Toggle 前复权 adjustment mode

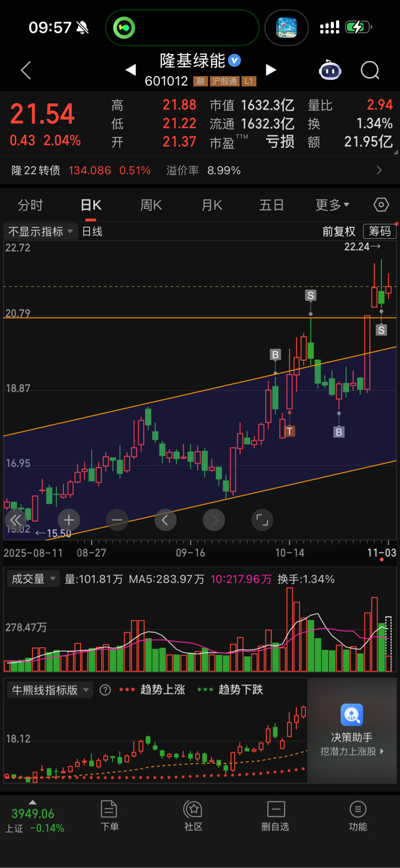(x=339, y=231)
